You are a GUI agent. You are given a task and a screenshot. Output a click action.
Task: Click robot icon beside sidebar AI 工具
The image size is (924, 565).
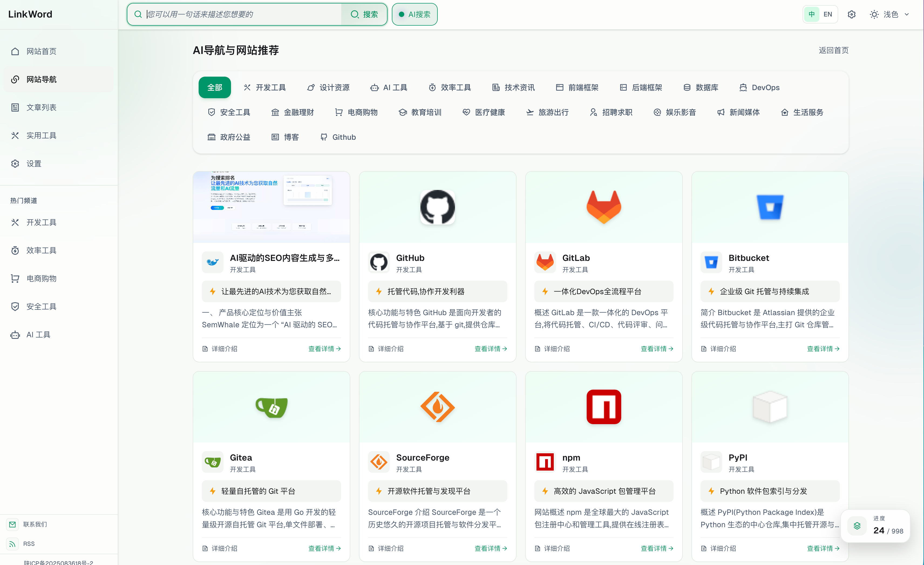pos(15,335)
